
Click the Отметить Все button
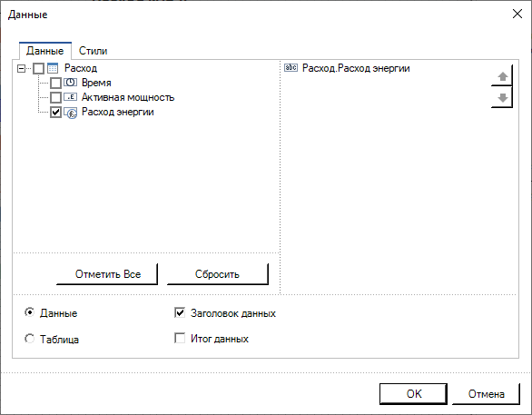(x=107, y=274)
